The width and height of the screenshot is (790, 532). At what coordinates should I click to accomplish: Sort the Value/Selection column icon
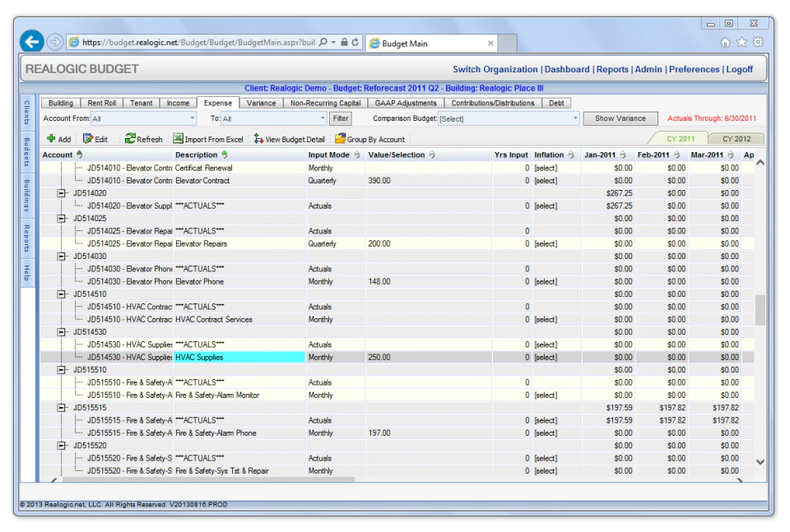pyautogui.click(x=432, y=155)
